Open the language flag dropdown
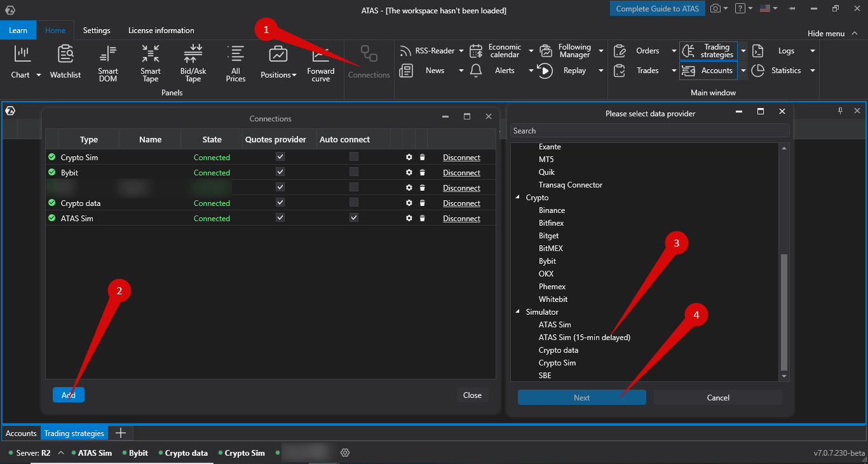Image resolution: width=868 pixels, height=464 pixels. tap(769, 8)
